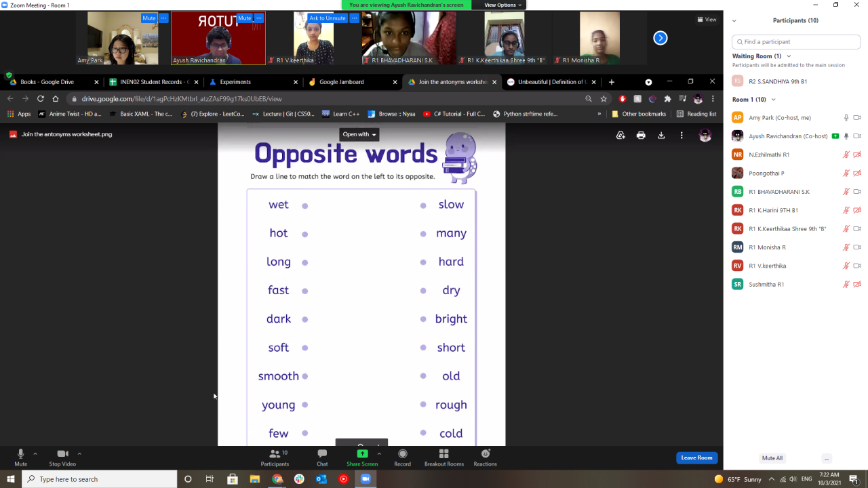868x488 pixels.
Task: Start recording with the Record button
Action: click(x=403, y=457)
